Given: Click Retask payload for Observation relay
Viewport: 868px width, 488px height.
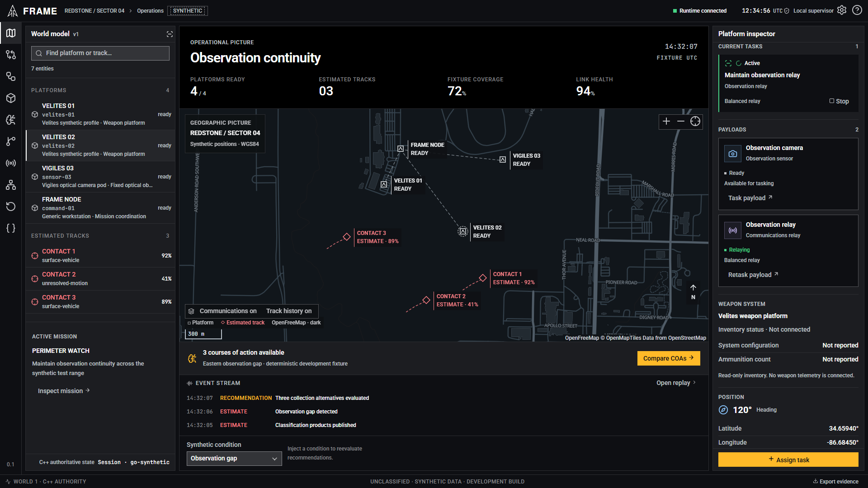Looking at the screenshot, I should 753,275.
